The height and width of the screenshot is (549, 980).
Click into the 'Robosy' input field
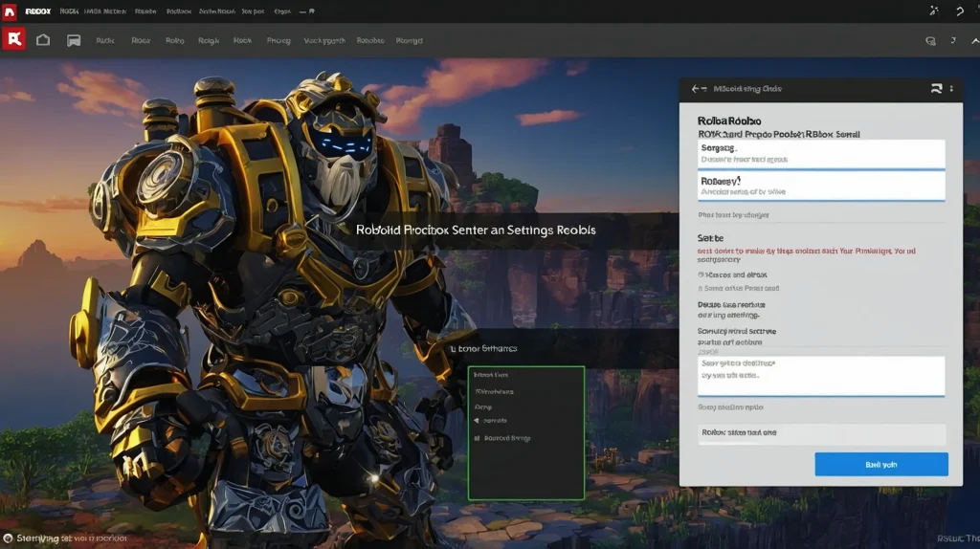coord(821,187)
